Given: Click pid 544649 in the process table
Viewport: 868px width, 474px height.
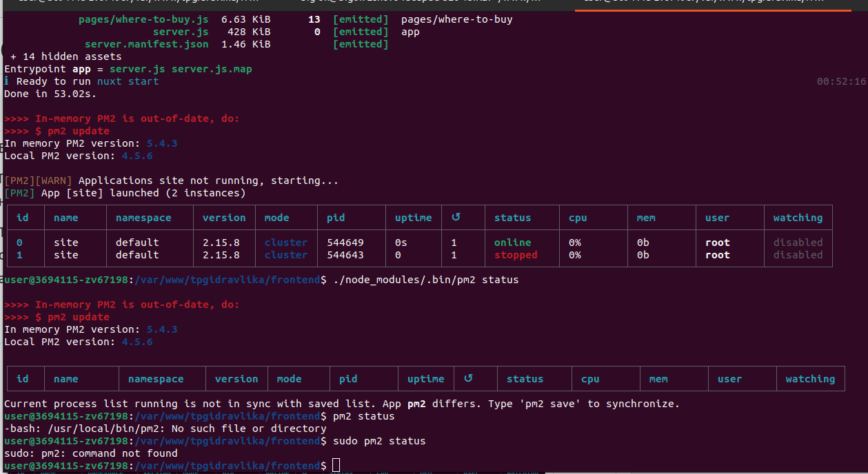Looking at the screenshot, I should point(345,243).
